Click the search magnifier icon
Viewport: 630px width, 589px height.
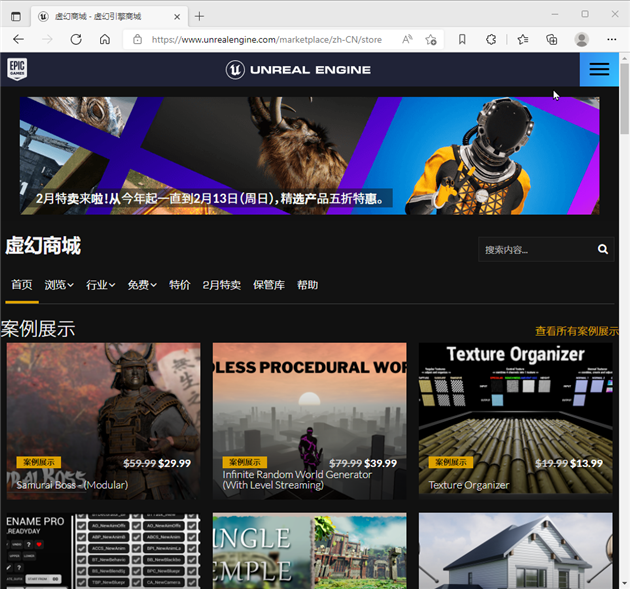(x=602, y=250)
